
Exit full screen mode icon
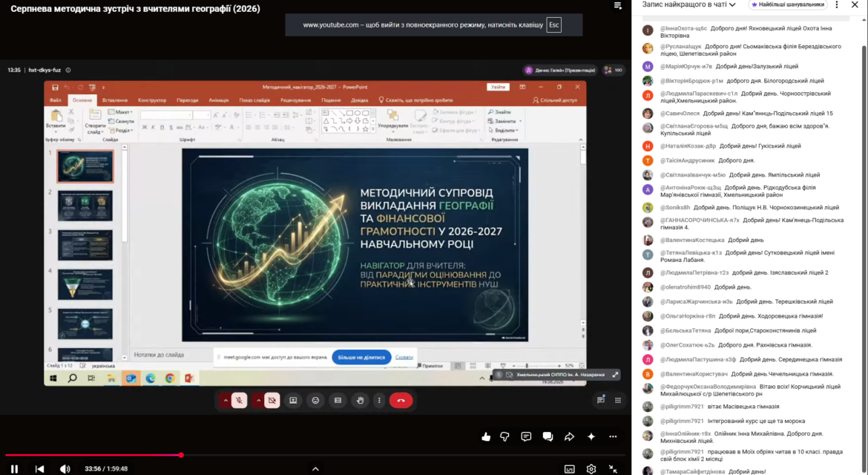tap(613, 469)
